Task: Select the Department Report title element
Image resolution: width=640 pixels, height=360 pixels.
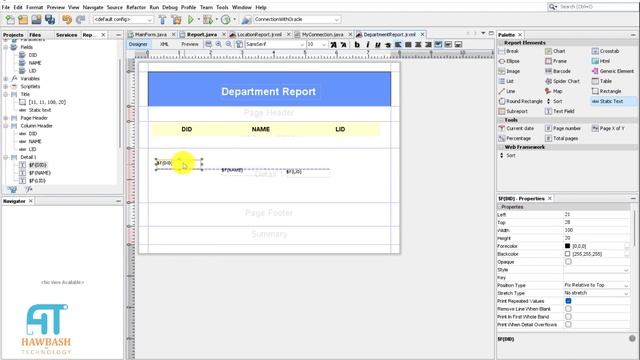Action: (269, 91)
